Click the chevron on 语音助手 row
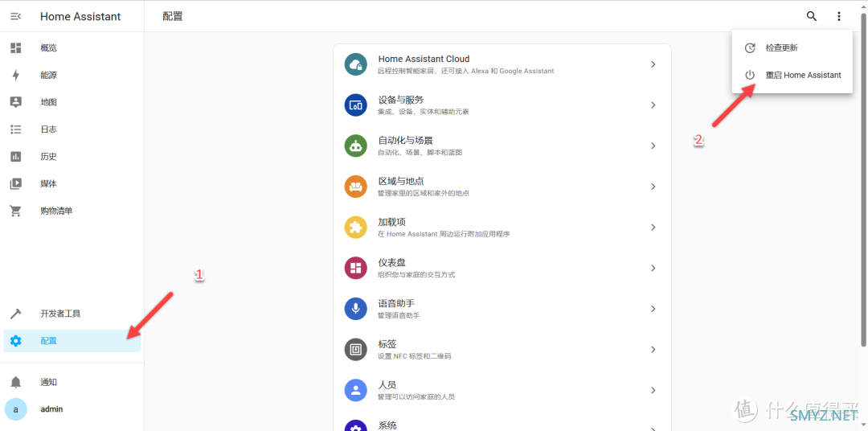The image size is (868, 431). [x=653, y=309]
